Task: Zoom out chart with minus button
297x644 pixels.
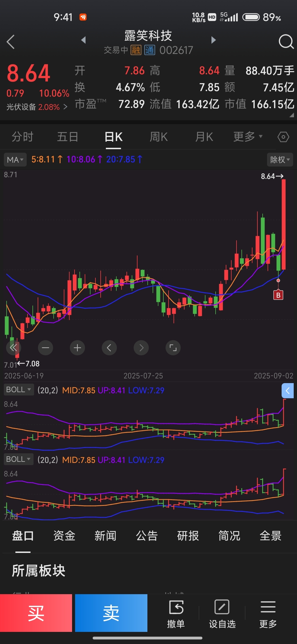Action: (46, 348)
